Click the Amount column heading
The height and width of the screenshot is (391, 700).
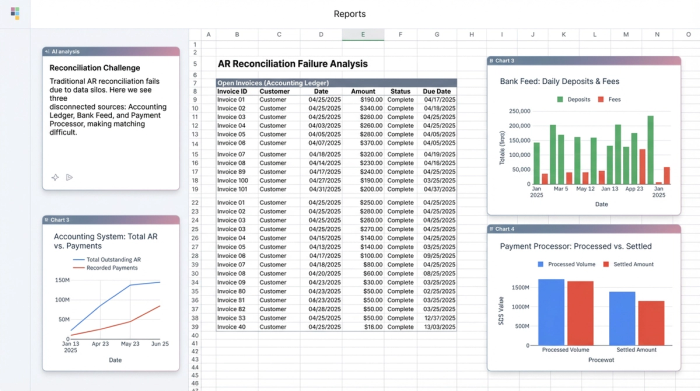363,92
